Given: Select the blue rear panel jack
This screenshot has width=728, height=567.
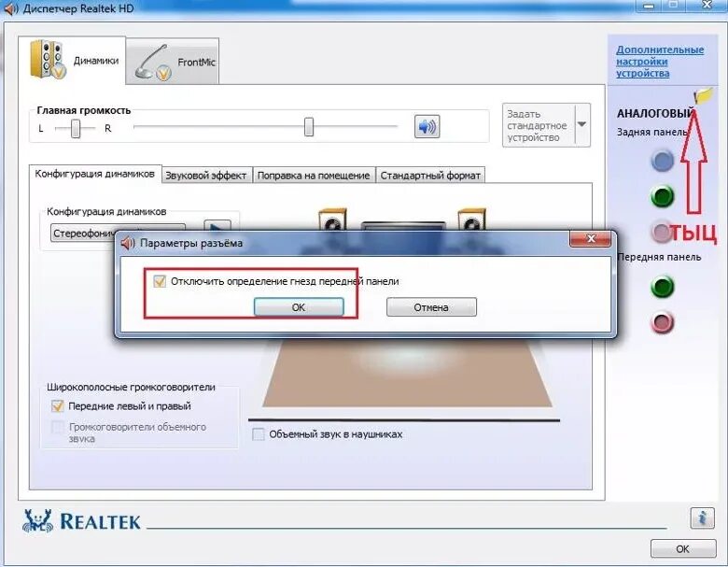Looking at the screenshot, I should pos(662,161).
